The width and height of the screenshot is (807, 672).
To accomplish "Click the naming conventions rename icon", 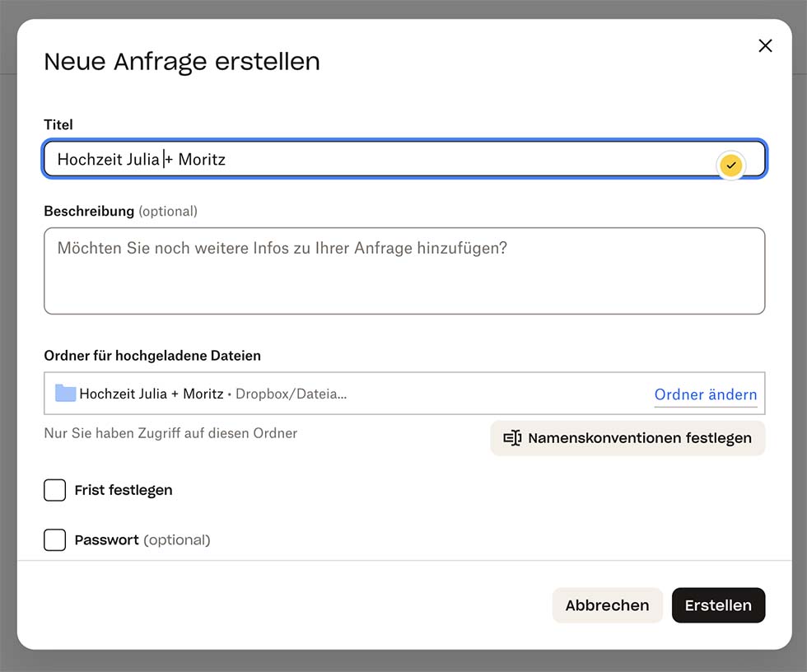I will pyautogui.click(x=512, y=438).
